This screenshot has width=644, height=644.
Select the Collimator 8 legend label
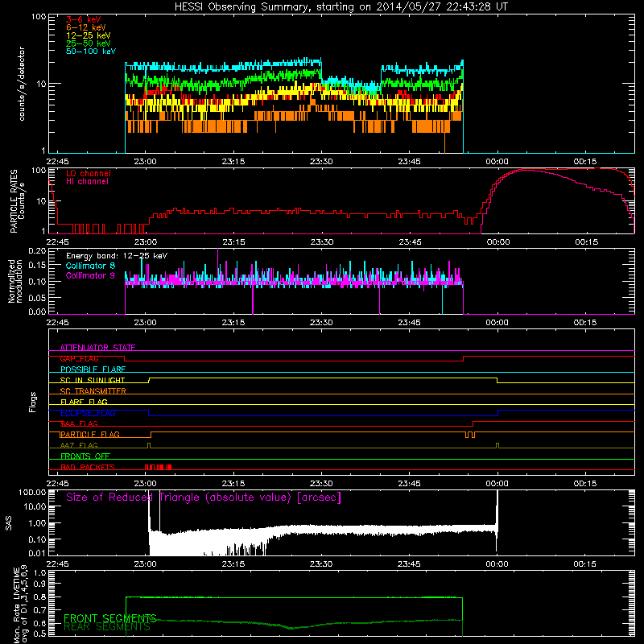(x=90, y=266)
